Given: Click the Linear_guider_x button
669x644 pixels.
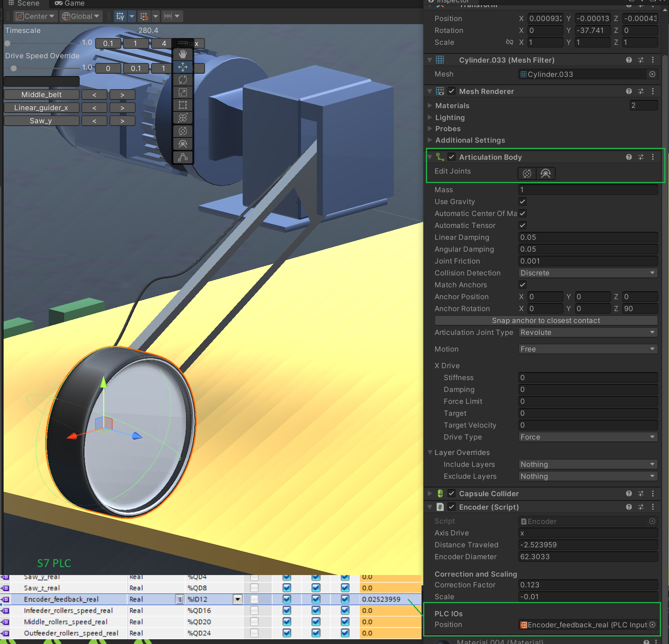Looking at the screenshot, I should 42,108.
